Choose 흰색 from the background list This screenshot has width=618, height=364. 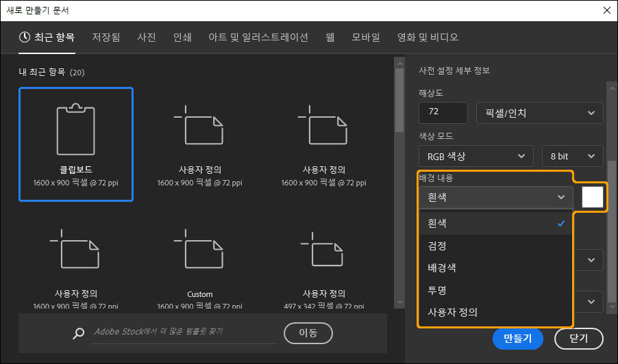[496, 223]
